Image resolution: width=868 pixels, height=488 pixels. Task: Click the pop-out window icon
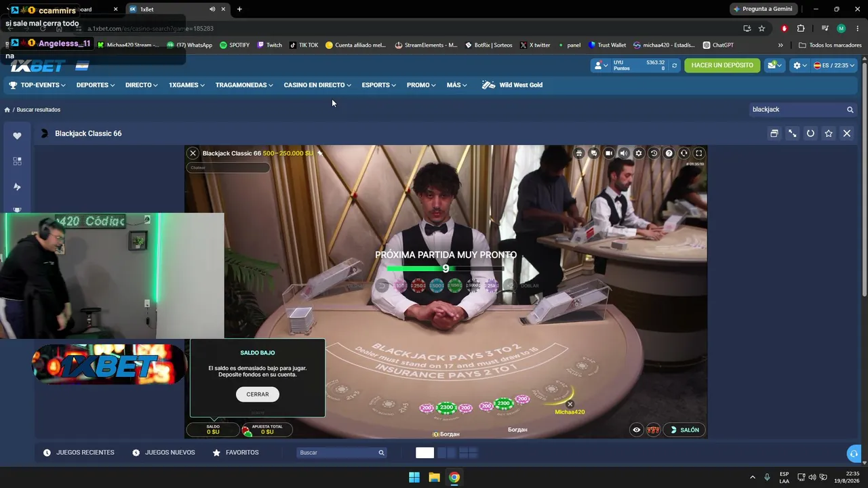(774, 134)
